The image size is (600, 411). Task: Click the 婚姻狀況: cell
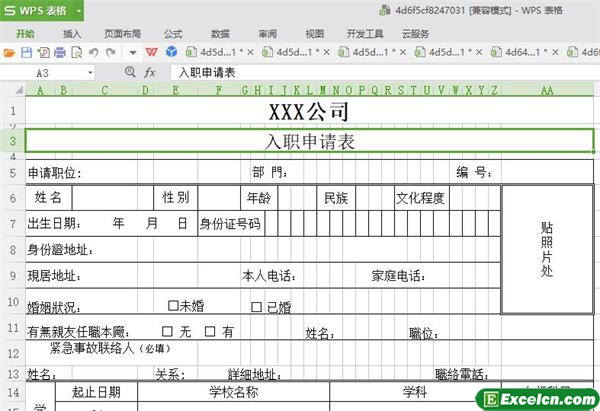coord(54,306)
